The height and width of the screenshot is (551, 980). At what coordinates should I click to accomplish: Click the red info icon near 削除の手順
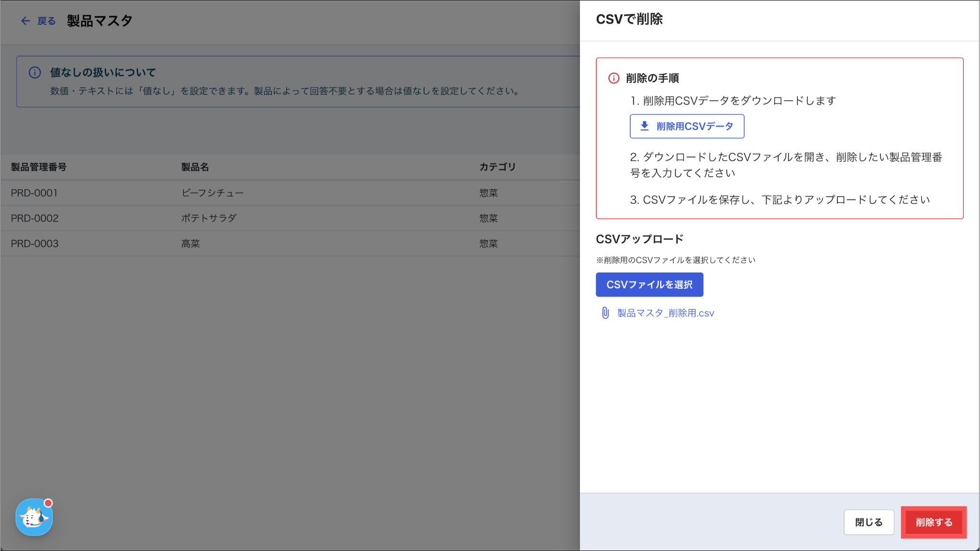[x=613, y=78]
